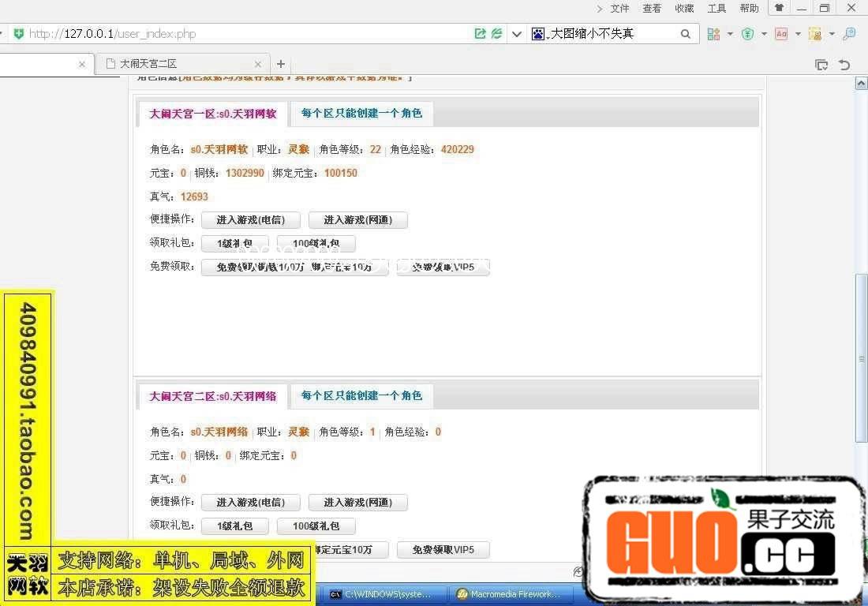Switch to the 大闹天宫二区 browser tab
868x606 pixels.
(x=183, y=64)
